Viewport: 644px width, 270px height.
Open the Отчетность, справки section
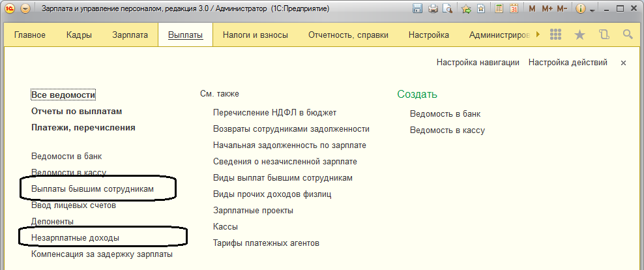348,35
